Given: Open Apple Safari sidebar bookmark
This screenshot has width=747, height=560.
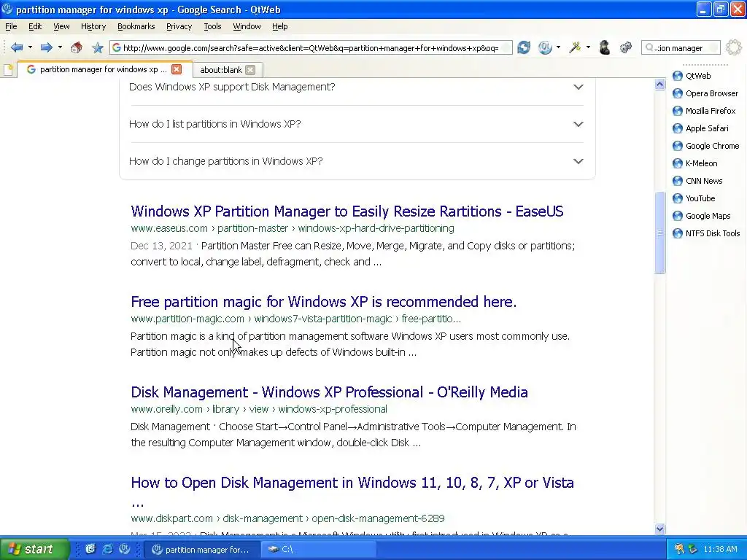Looking at the screenshot, I should pyautogui.click(x=700, y=128).
